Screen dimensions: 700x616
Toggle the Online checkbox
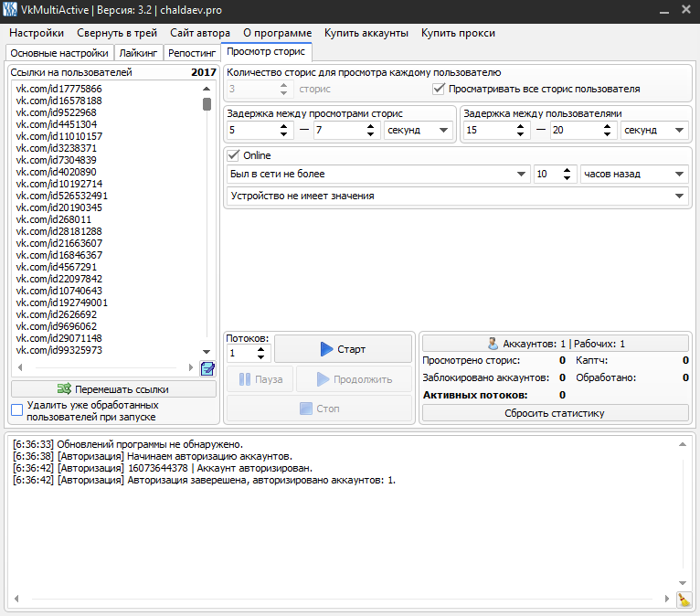pos(234,155)
